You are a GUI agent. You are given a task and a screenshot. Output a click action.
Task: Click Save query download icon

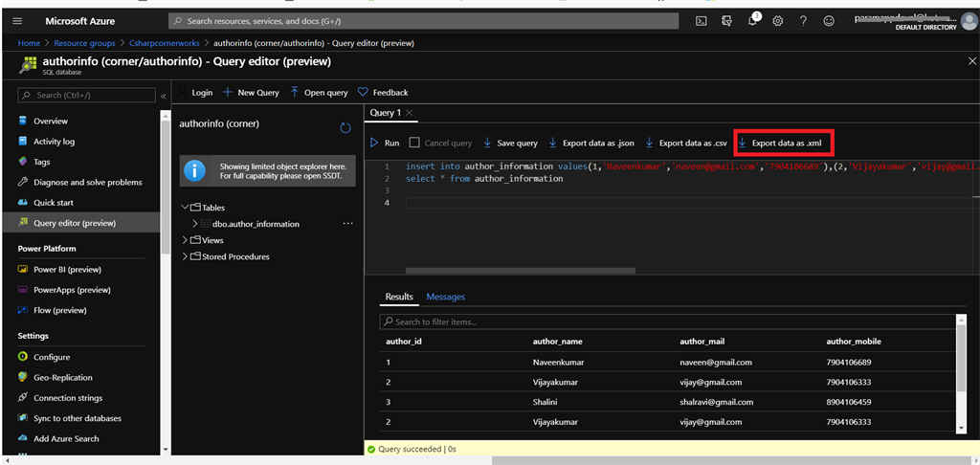coord(487,144)
